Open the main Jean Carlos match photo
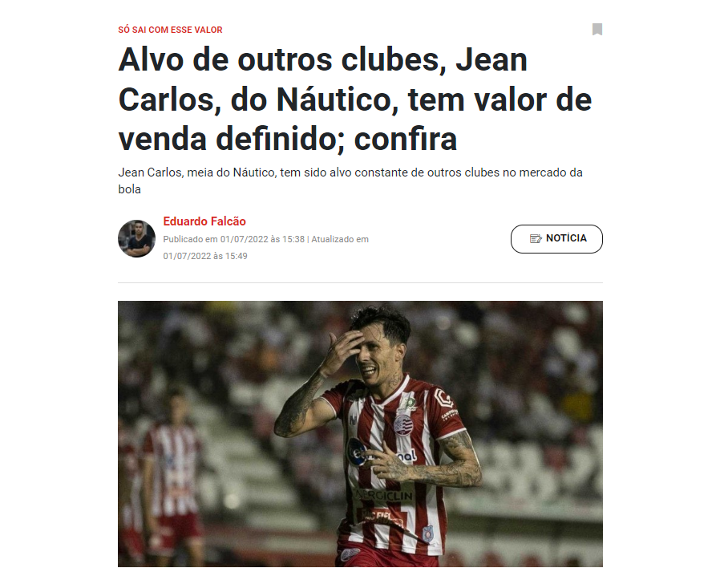This screenshot has height=572, width=728. pyautogui.click(x=360, y=433)
